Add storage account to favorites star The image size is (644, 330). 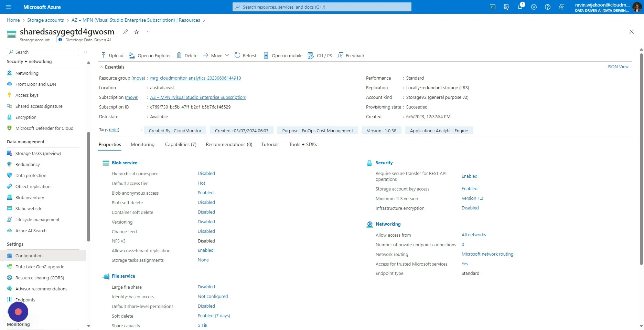pos(137,32)
